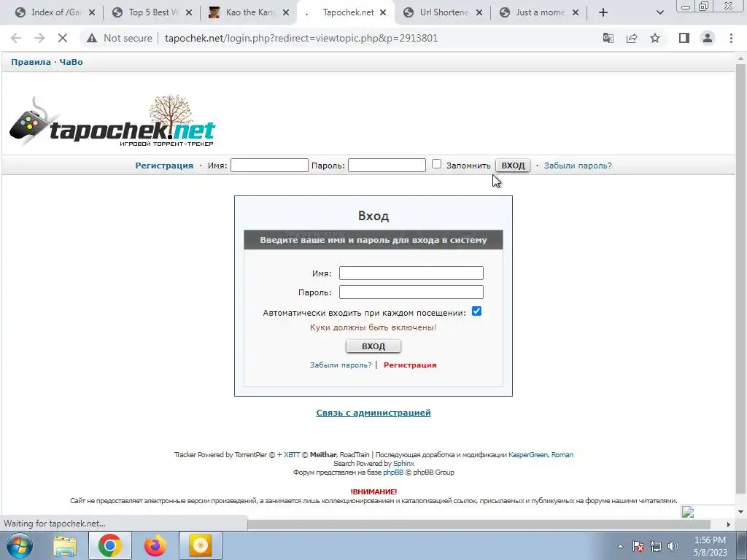Open the volume tray icon
The height and width of the screenshot is (560, 747).
pyautogui.click(x=673, y=546)
